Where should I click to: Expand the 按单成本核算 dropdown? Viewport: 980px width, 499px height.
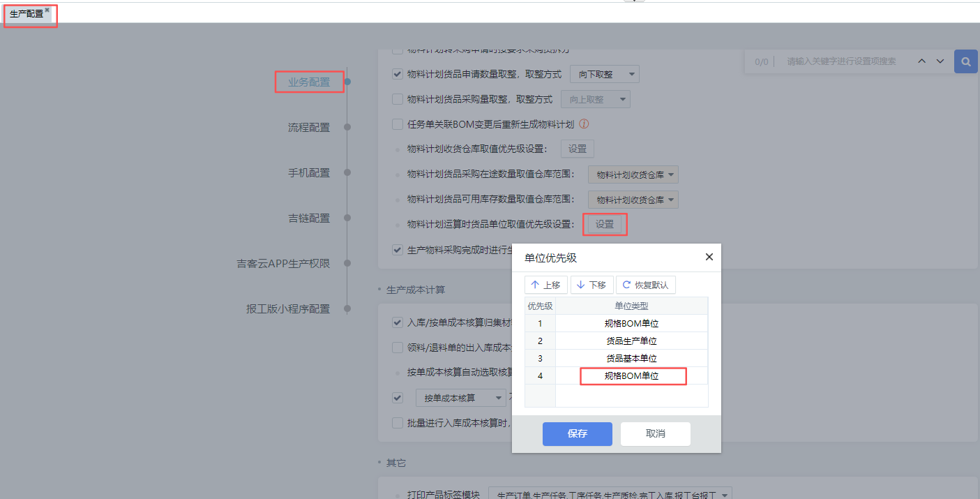[x=460, y=398]
